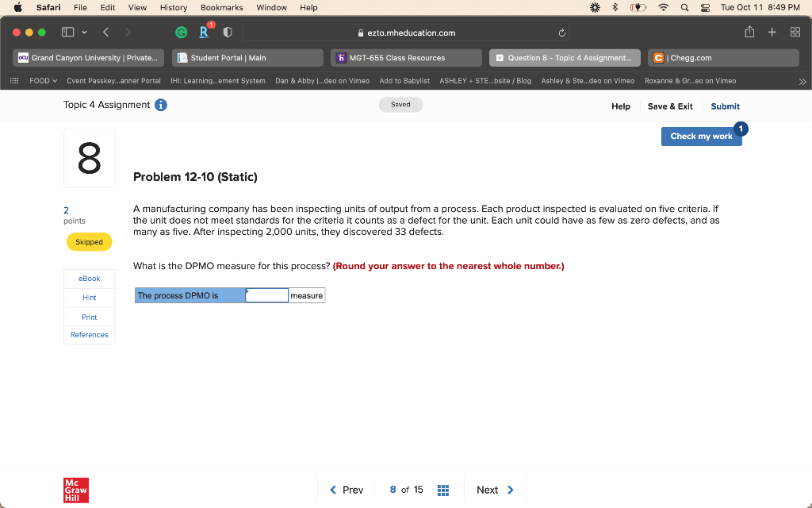Viewport: 812px width, 508px height.
Task: Click the Wi-Fi status icon
Action: 664,7
